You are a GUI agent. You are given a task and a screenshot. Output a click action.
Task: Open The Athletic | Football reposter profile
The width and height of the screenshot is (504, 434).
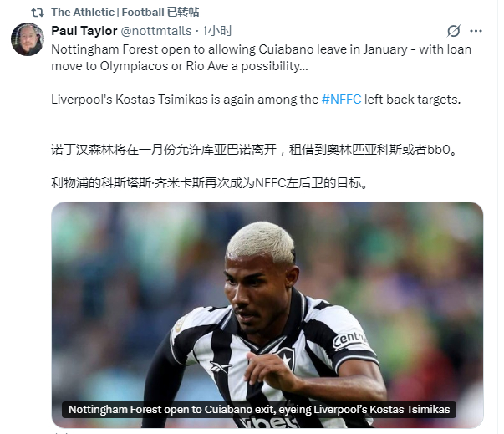108,13
